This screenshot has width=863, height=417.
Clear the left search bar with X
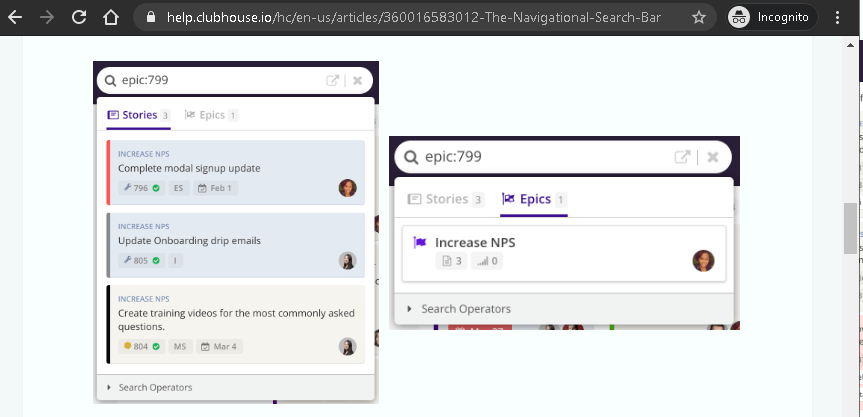pyautogui.click(x=357, y=81)
